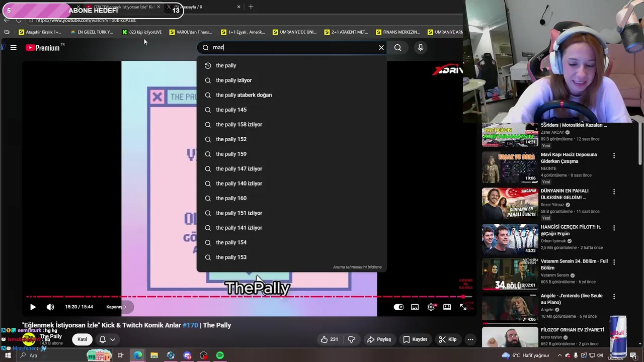Screen dimensions: 644x362
Task: Create a clip with the Klip button
Action: tap(447, 339)
